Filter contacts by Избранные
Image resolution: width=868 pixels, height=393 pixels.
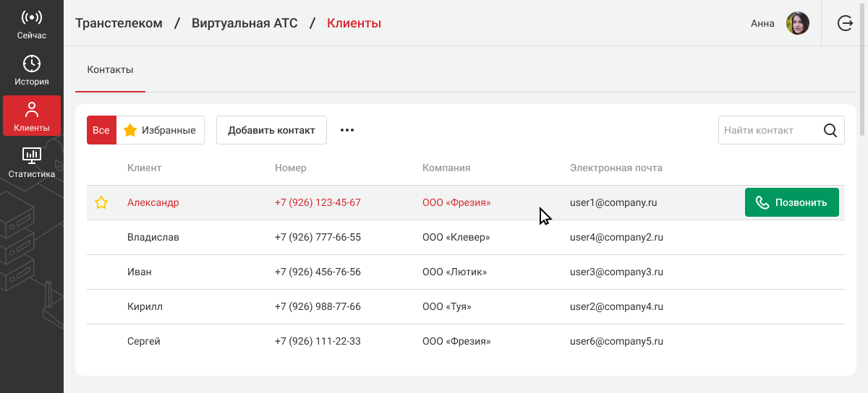click(161, 131)
